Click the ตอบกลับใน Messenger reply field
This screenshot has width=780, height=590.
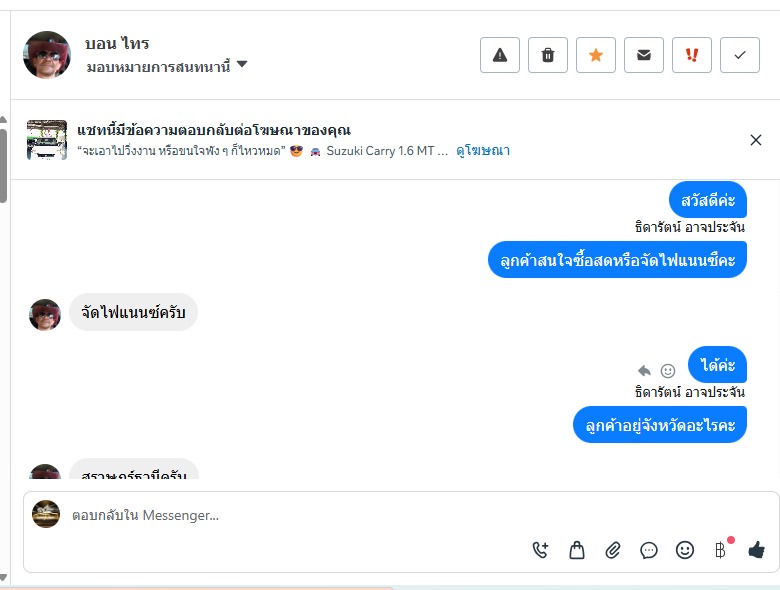click(x=300, y=516)
